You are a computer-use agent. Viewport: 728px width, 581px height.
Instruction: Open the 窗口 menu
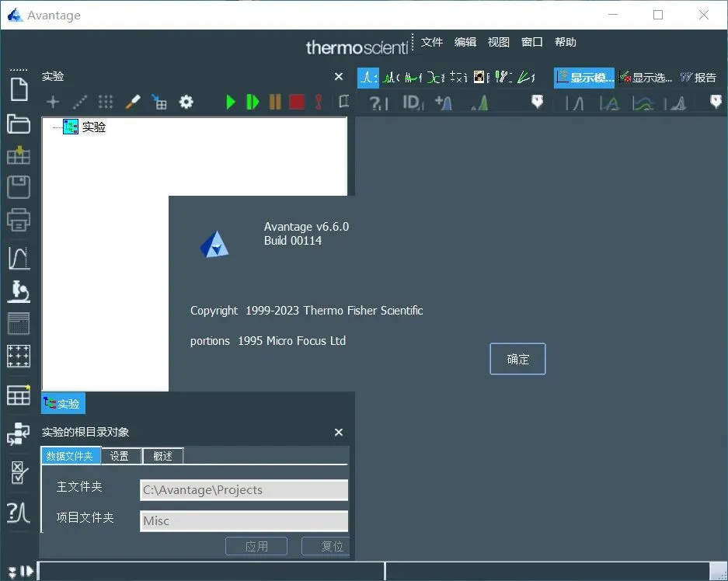532,42
